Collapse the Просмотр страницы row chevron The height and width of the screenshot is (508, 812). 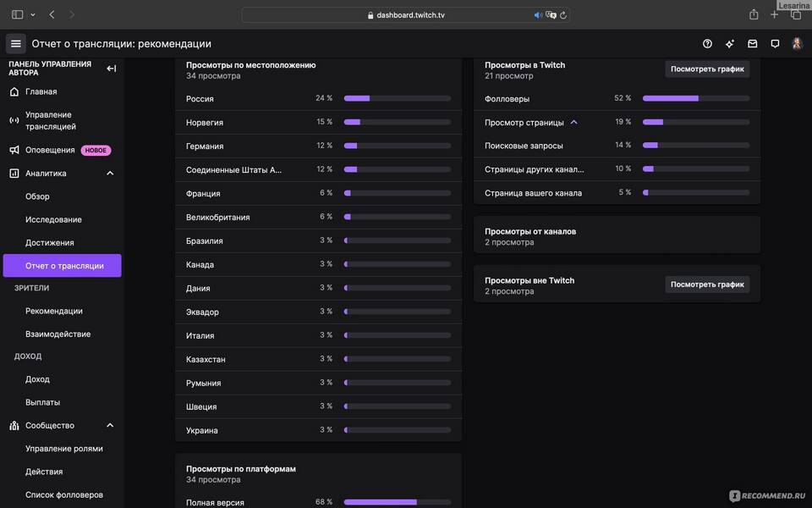574,123
